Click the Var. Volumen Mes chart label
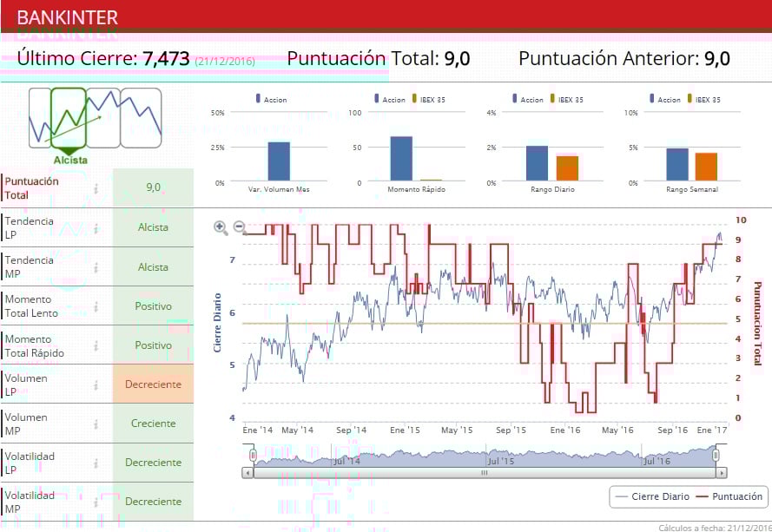772x532 pixels. click(x=279, y=189)
